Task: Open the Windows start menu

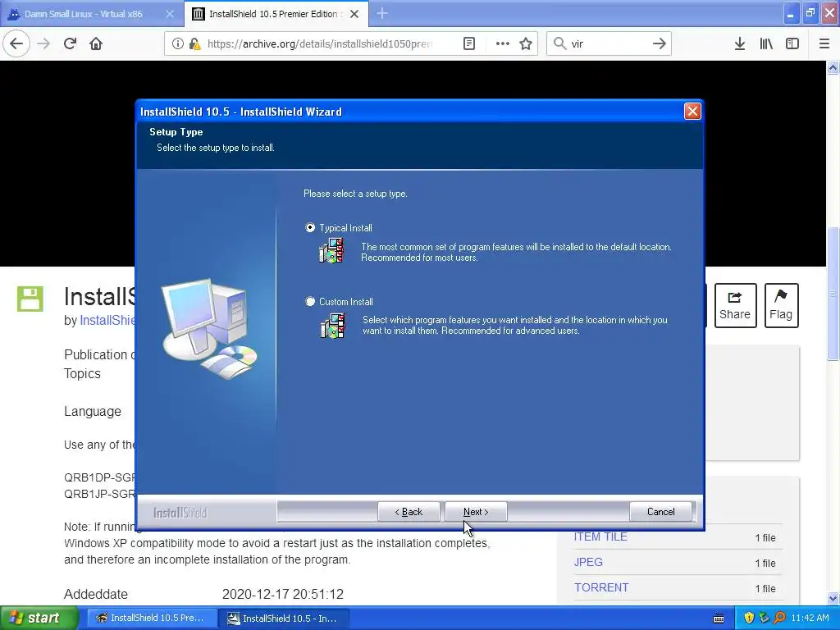Action: click(39, 618)
